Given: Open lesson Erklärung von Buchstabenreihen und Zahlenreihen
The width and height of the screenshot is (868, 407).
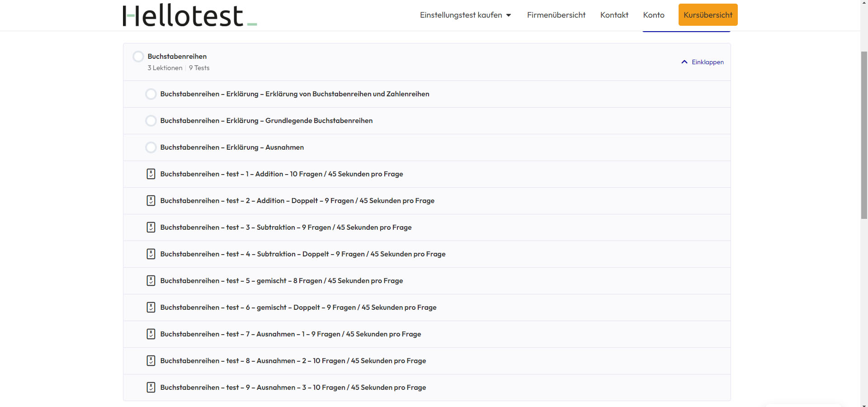Looking at the screenshot, I should click(x=295, y=94).
